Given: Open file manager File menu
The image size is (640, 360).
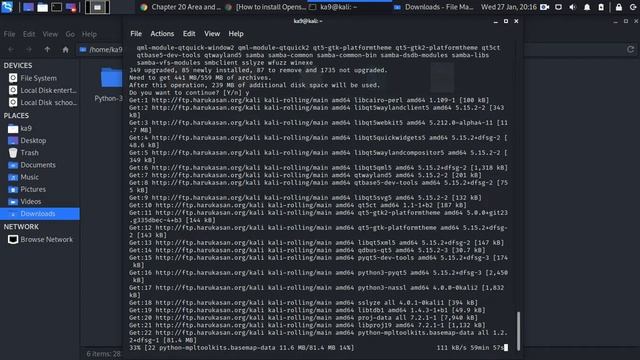Looking at the screenshot, I should pyautogui.click(x=9, y=34).
